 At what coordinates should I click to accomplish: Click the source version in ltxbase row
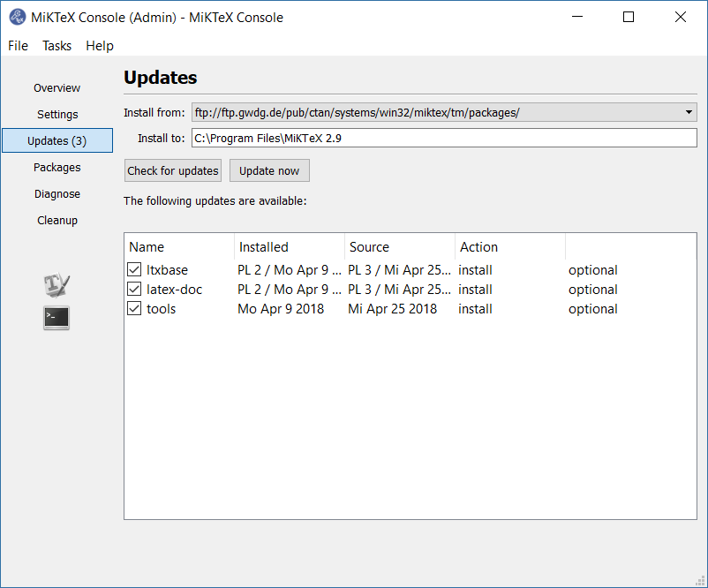point(399,270)
